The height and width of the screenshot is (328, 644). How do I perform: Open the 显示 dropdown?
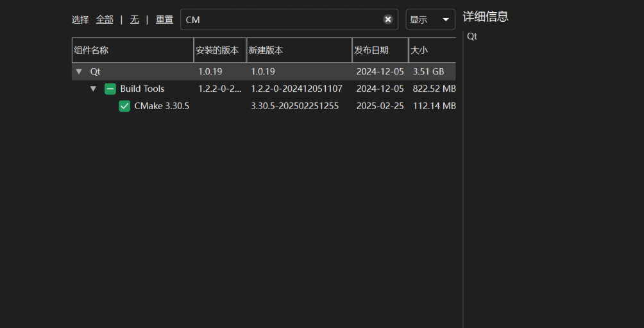coord(430,19)
